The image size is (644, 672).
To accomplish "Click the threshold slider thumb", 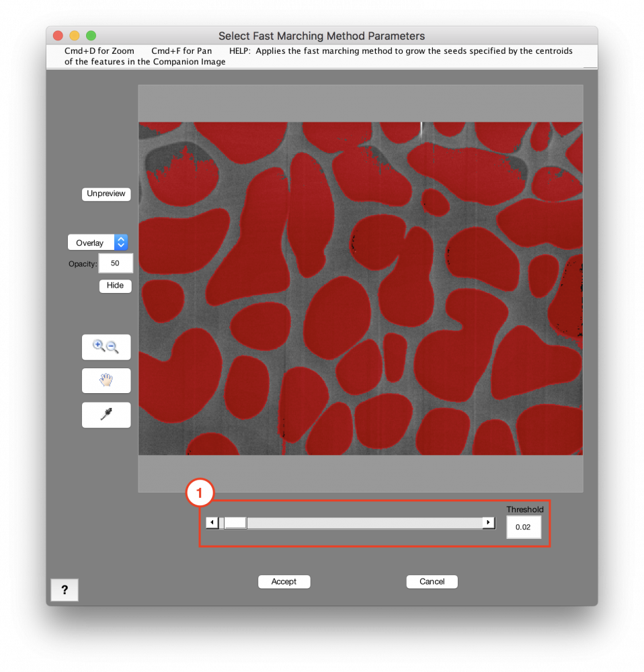I will coord(235,523).
